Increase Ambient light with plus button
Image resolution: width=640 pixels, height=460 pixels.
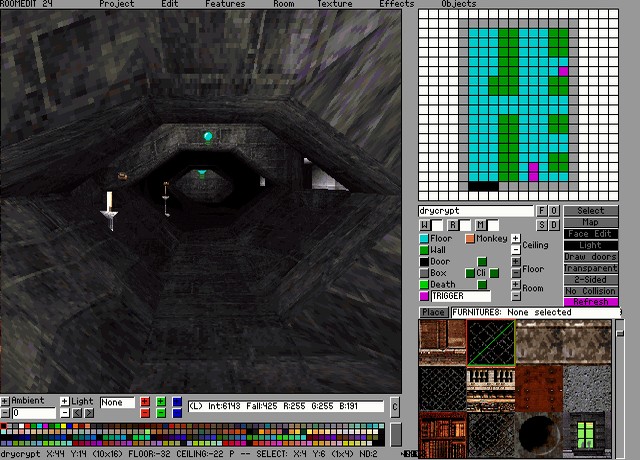pos(5,401)
